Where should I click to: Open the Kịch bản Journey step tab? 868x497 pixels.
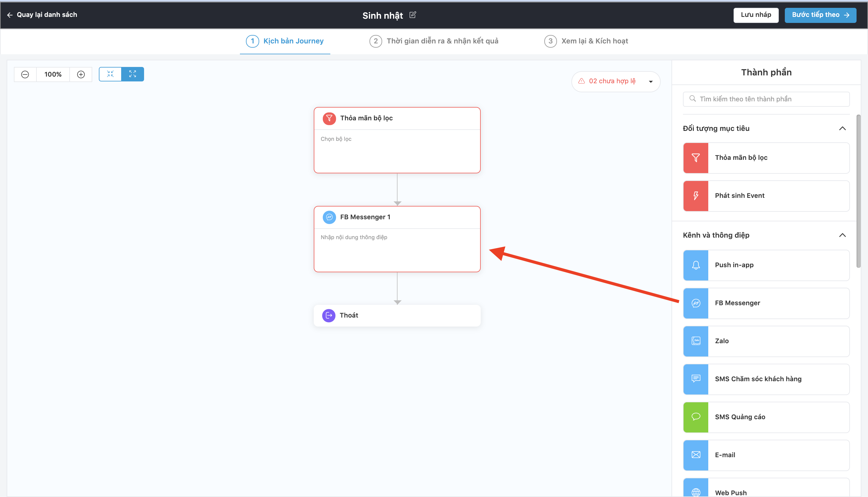click(x=285, y=41)
